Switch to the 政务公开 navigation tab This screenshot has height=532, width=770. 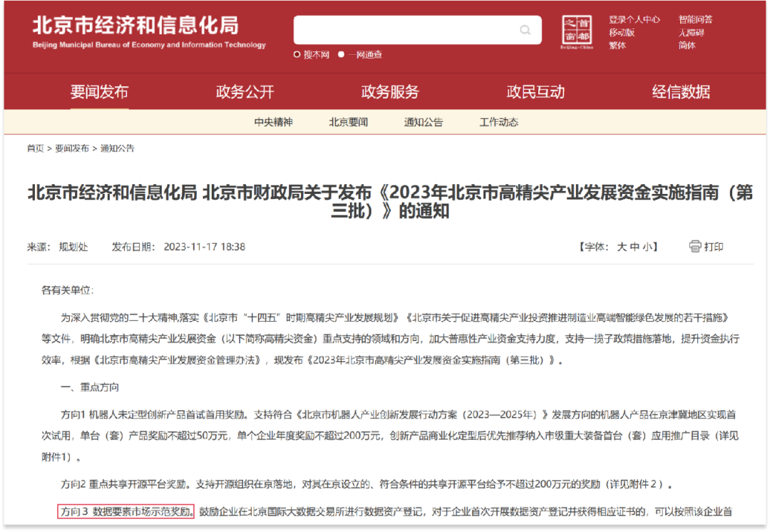pyautogui.click(x=245, y=92)
